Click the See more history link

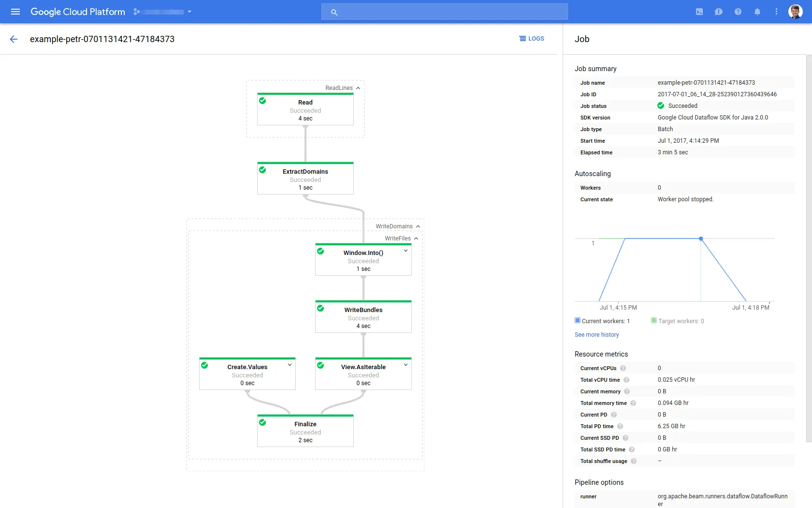596,335
